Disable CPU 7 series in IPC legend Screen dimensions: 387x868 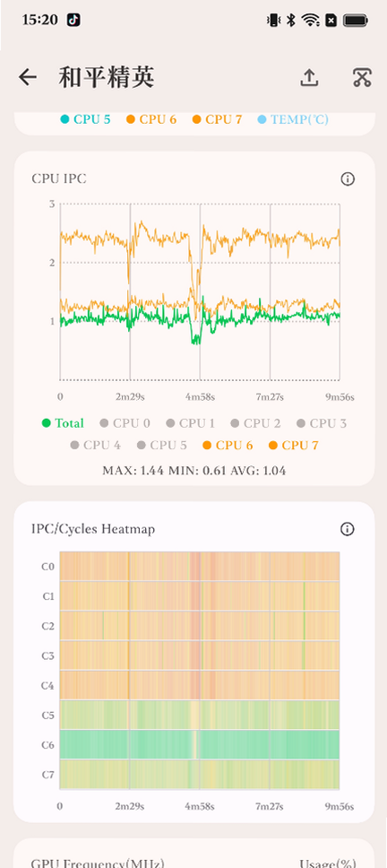[x=293, y=445]
